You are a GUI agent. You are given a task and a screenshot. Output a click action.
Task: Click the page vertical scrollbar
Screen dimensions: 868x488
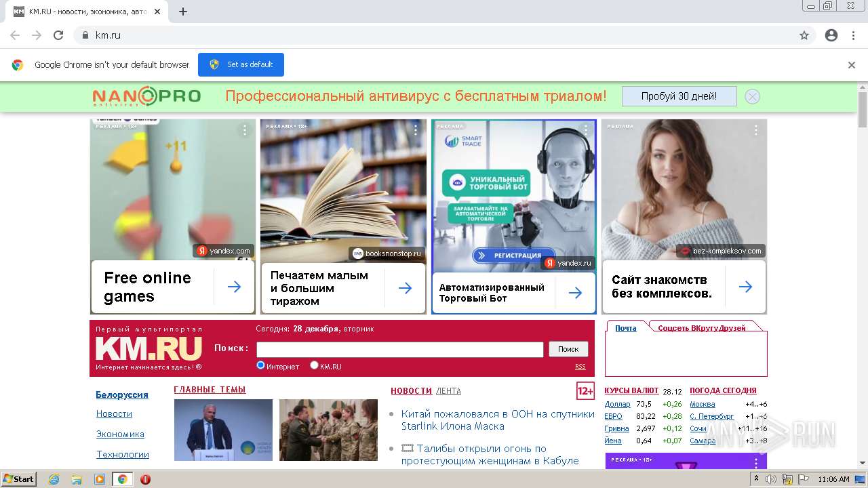click(x=863, y=108)
